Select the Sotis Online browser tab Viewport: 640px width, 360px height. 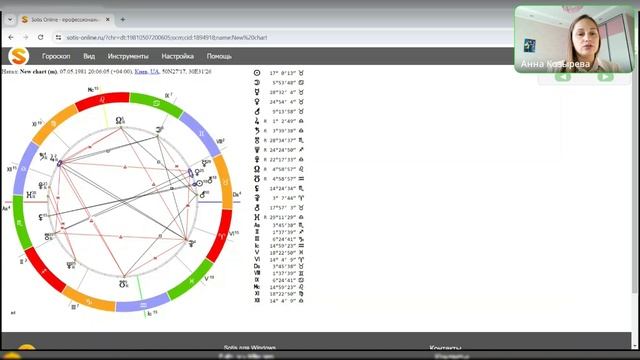click(65, 19)
